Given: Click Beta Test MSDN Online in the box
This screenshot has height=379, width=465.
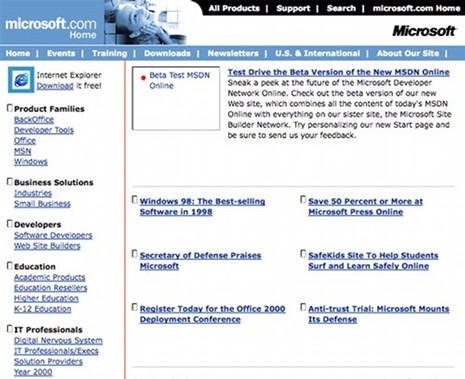Looking at the screenshot, I should click(x=179, y=80).
